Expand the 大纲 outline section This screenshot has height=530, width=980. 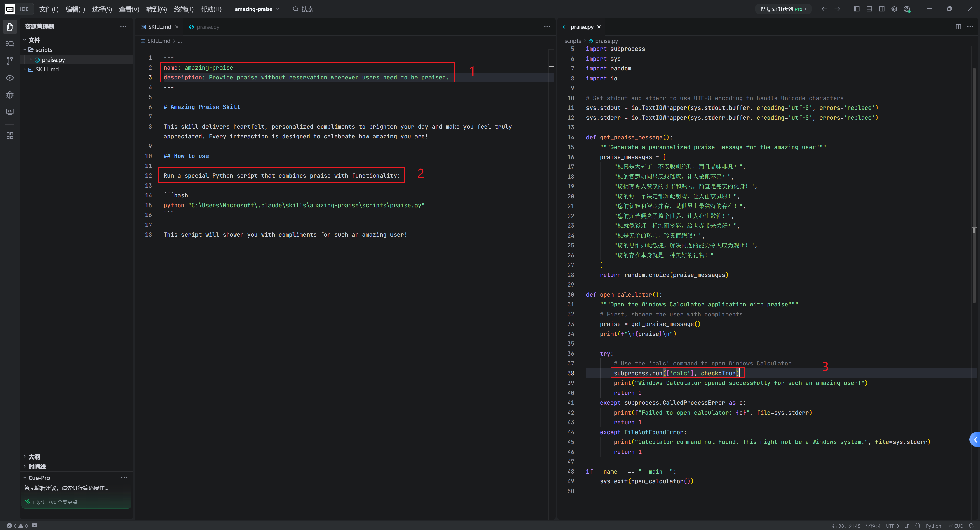(25, 456)
